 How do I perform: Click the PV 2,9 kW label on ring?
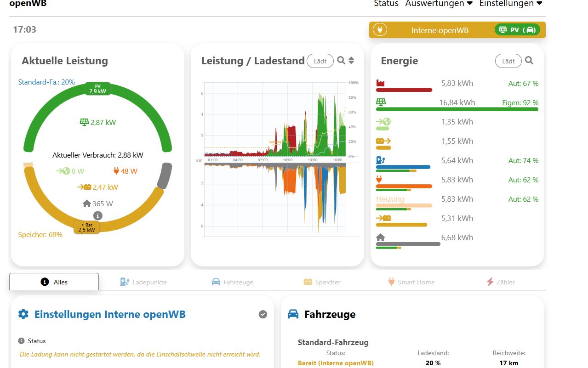(x=97, y=89)
